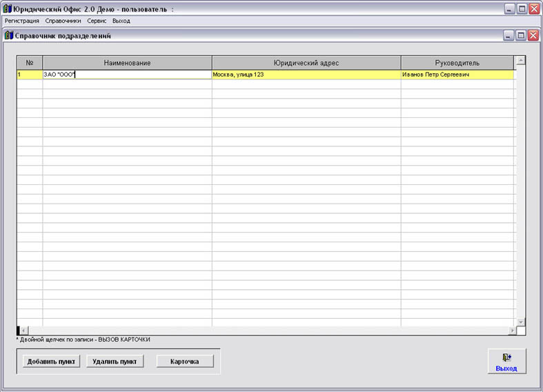Minimize the Юридический Офис main window

(509, 9)
